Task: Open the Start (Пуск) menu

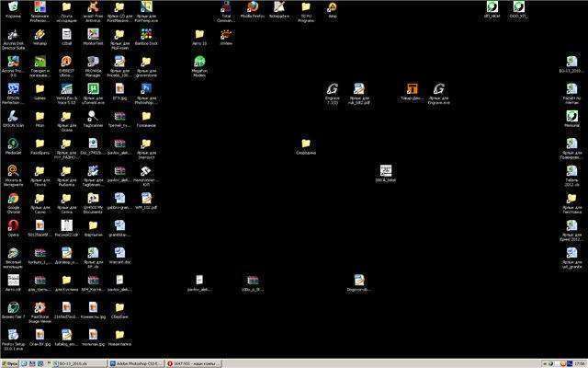Action: [x=10, y=363]
